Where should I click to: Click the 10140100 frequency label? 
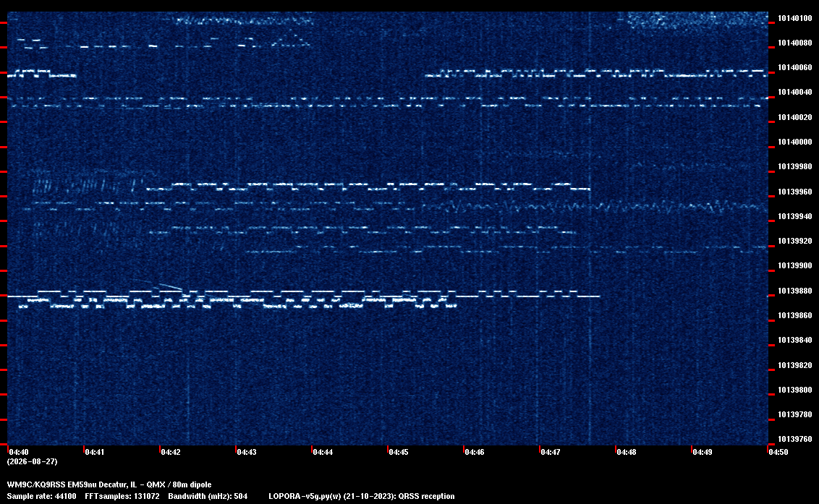[795, 18]
